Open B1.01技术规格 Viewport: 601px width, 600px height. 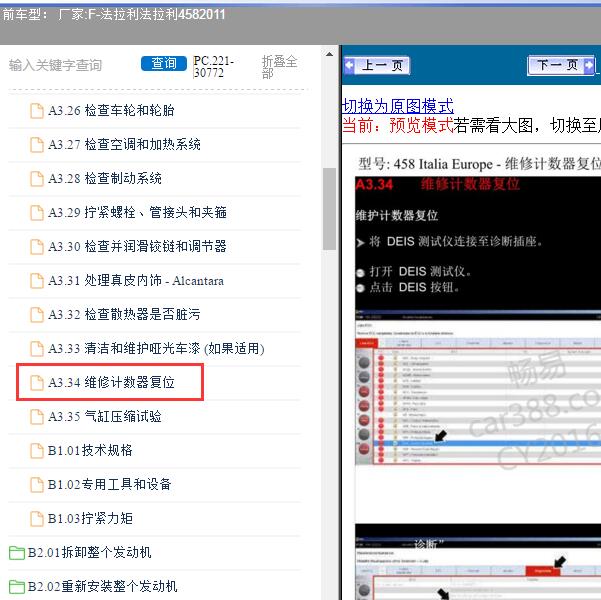pos(90,450)
